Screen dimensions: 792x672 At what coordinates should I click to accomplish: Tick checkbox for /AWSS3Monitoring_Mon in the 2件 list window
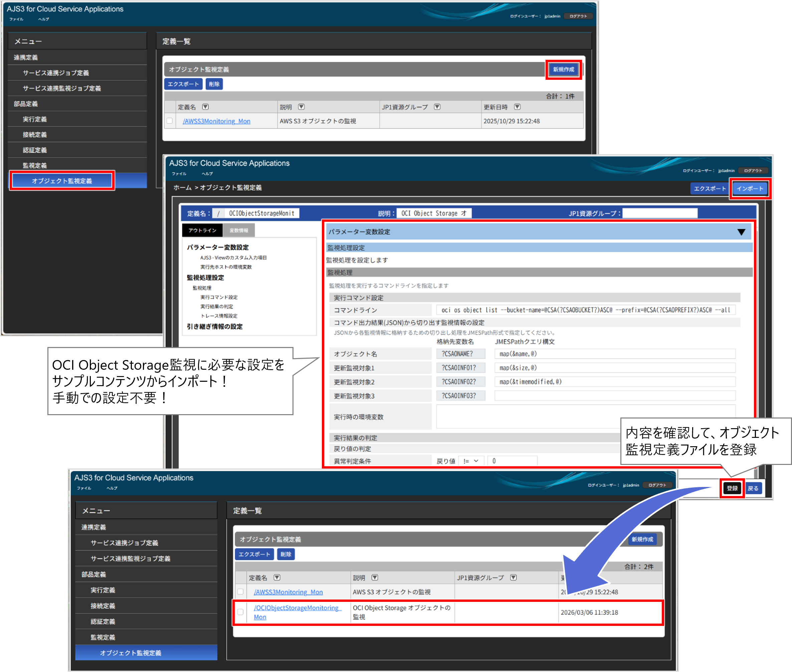pyautogui.click(x=240, y=592)
